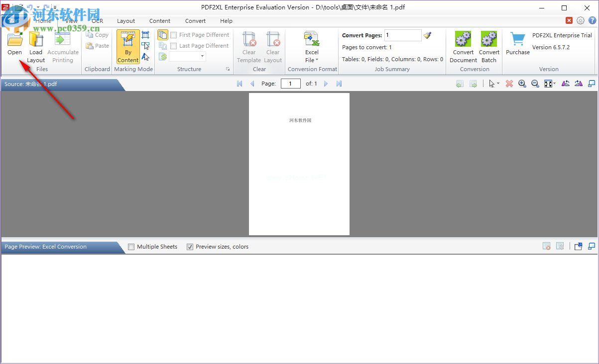Open the Purchase cart icon

pyautogui.click(x=518, y=39)
